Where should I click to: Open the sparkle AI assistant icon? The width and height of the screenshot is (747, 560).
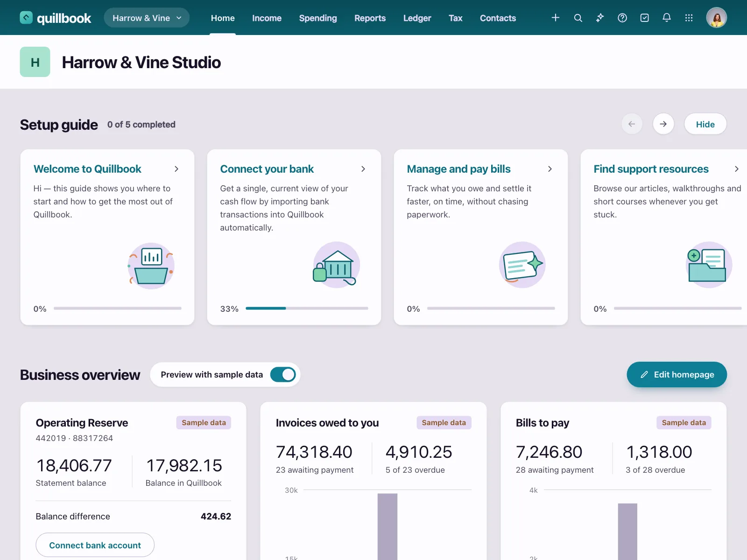click(600, 18)
